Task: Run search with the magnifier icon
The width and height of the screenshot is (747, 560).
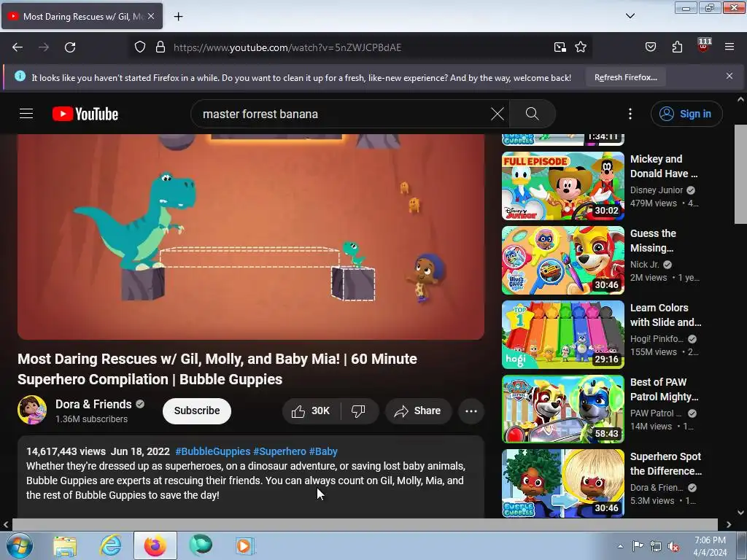Action: [532, 114]
